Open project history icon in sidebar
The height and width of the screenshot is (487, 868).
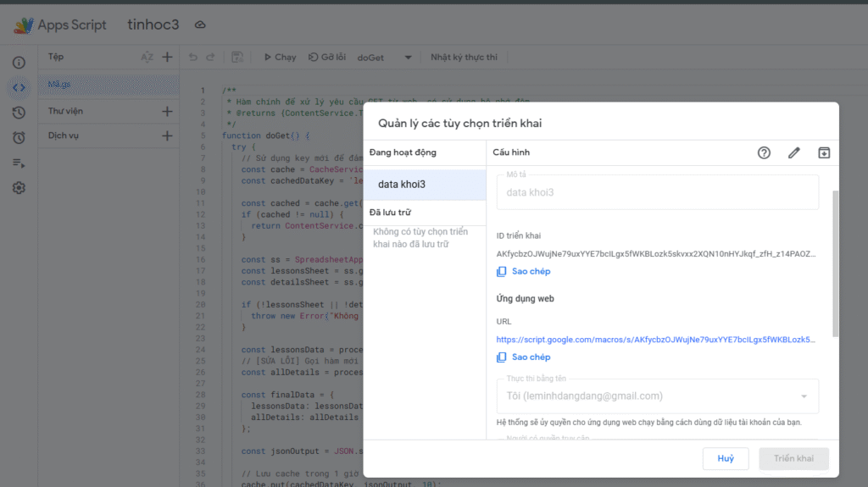pyautogui.click(x=19, y=113)
